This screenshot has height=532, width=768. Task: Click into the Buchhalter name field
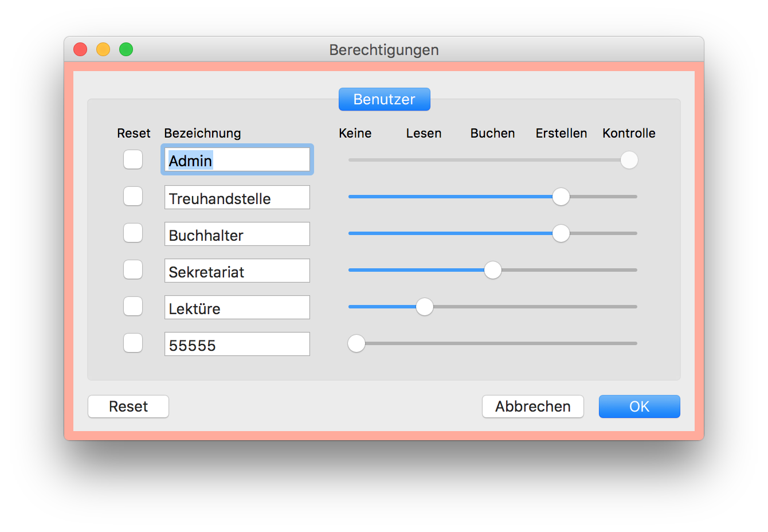click(237, 234)
